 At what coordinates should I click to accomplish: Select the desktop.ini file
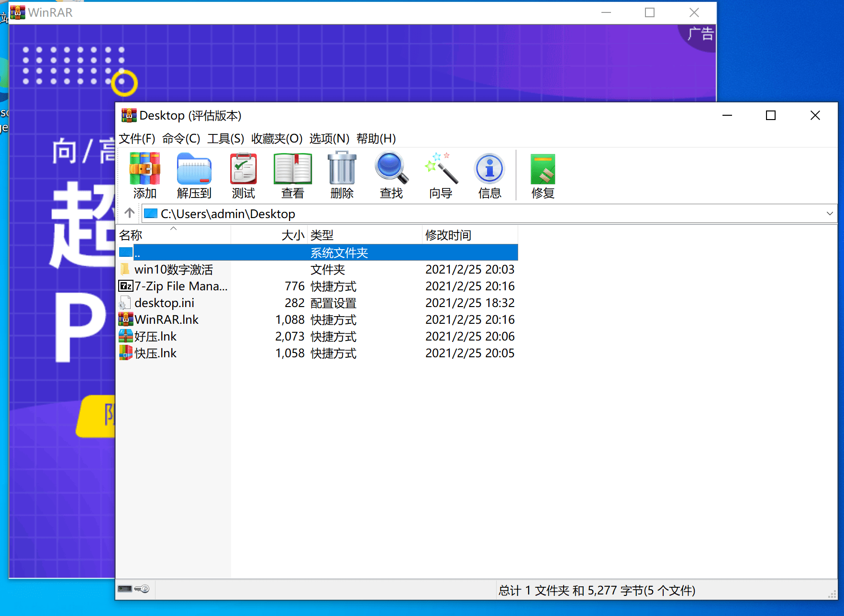[164, 303]
